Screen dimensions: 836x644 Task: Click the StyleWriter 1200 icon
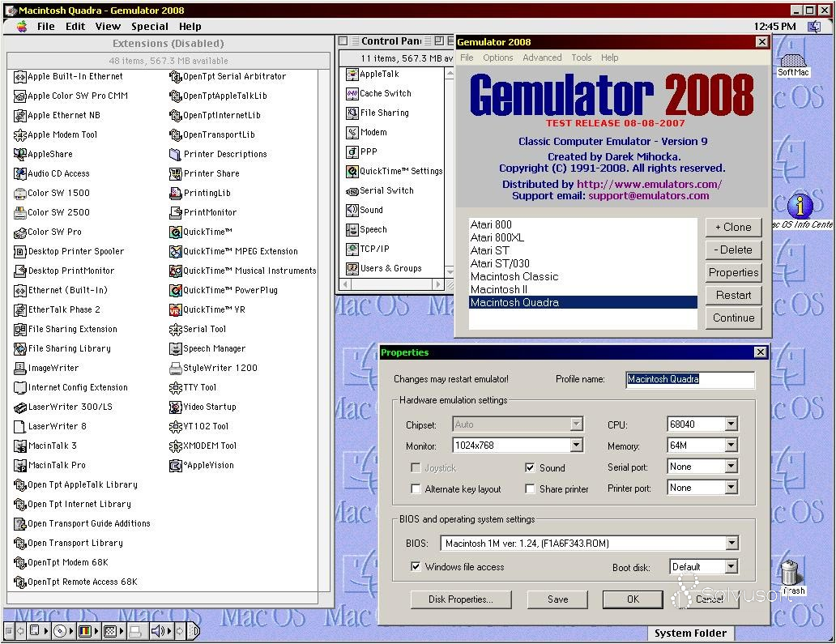[x=176, y=369]
